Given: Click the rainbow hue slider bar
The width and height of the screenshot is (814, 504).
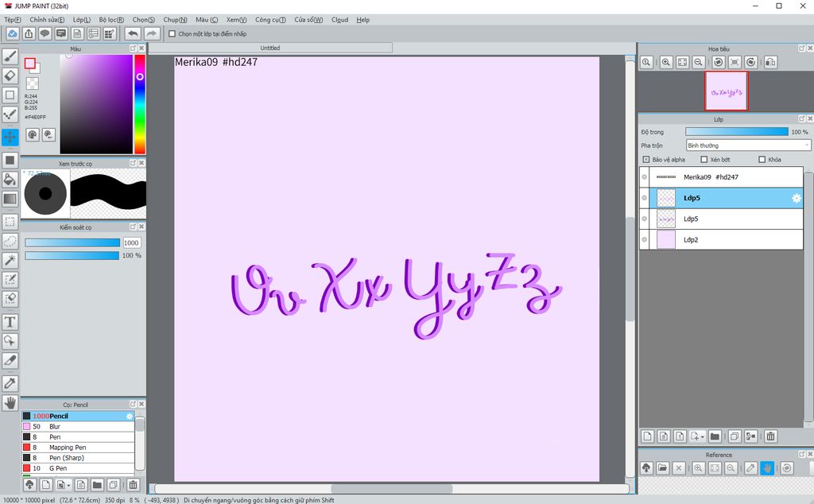Looking at the screenshot, I should click(140, 104).
